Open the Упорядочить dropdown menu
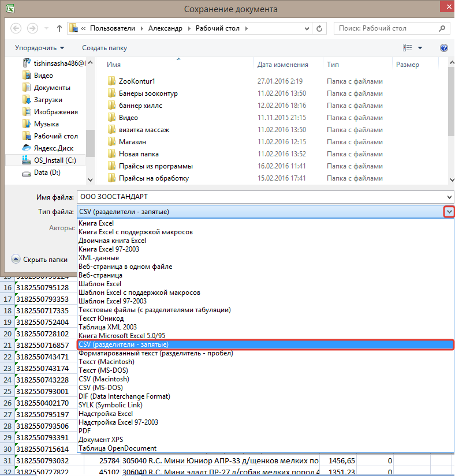Viewport: 455px width, 476px height. (39, 48)
